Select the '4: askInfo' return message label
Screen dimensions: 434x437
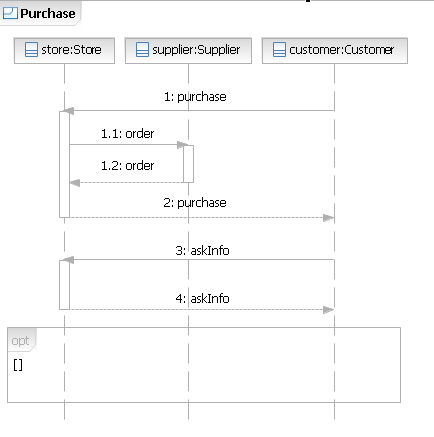(202, 299)
